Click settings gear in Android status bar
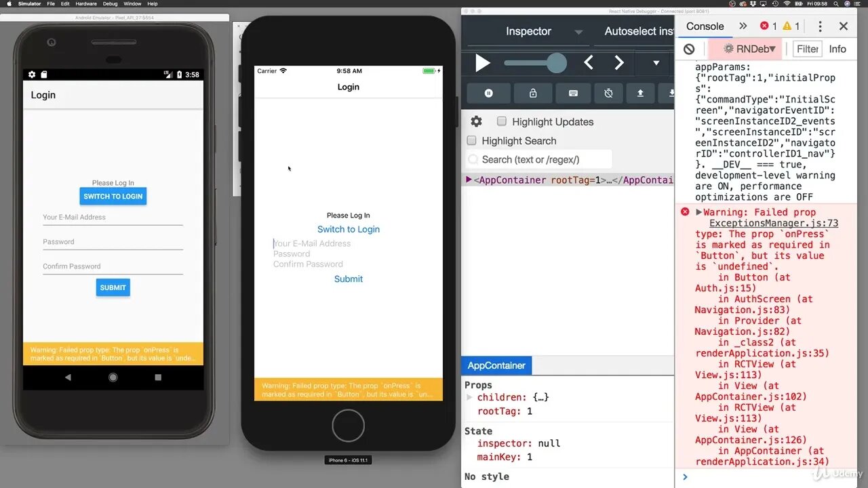This screenshot has height=488, width=868. [32, 75]
